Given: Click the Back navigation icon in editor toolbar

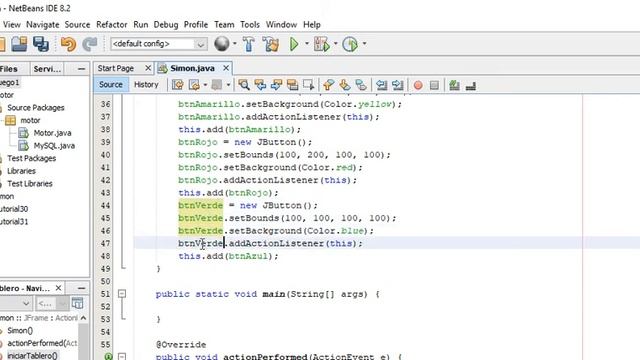Looking at the screenshot, I should 194,85.
